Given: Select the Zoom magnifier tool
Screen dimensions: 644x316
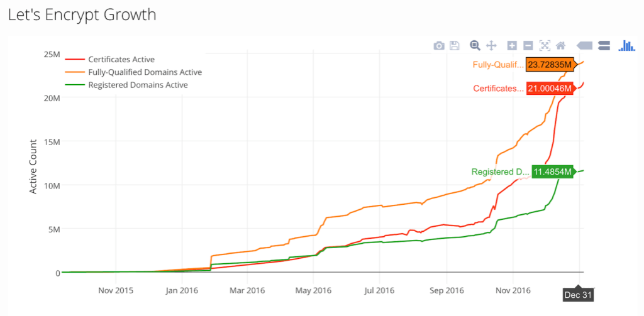Looking at the screenshot, I should [475, 45].
